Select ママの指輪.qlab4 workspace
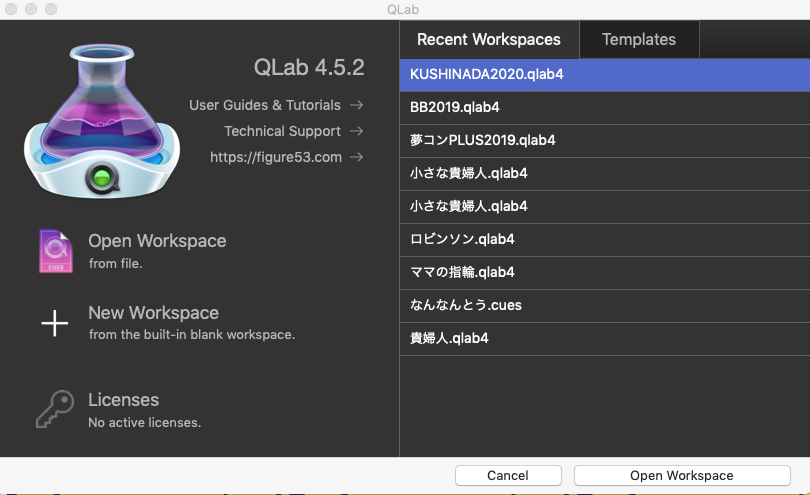 (605, 272)
